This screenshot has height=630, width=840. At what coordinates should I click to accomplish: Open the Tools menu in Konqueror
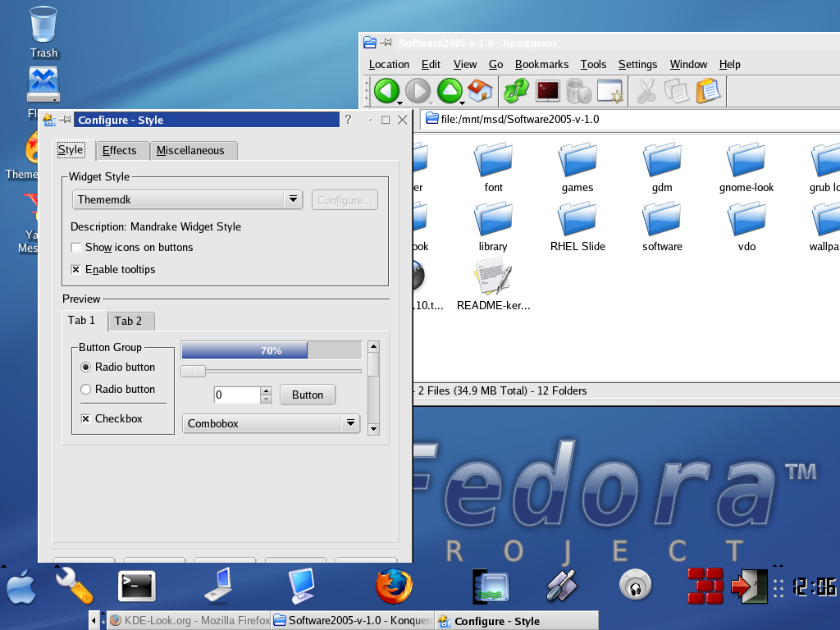pyautogui.click(x=593, y=64)
